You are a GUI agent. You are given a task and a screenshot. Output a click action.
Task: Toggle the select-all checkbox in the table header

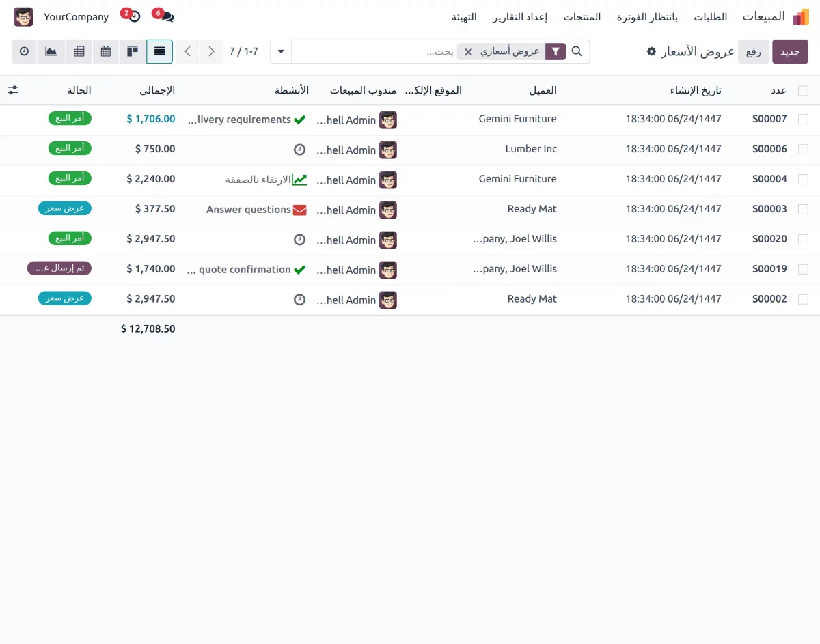[x=805, y=89]
